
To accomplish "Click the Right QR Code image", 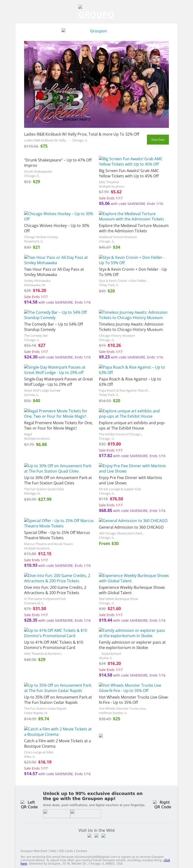I will [162, 804].
